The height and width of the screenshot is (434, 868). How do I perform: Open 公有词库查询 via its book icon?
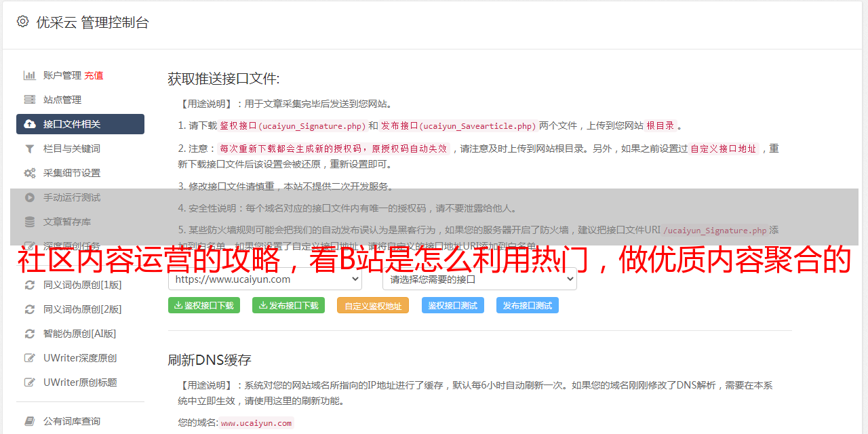pyautogui.click(x=30, y=421)
